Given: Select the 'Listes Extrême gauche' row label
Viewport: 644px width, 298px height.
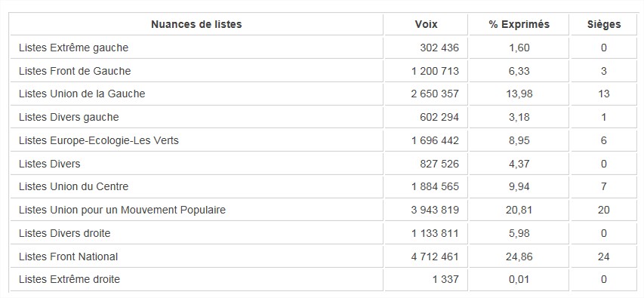Looking at the screenshot, I should click(73, 48).
